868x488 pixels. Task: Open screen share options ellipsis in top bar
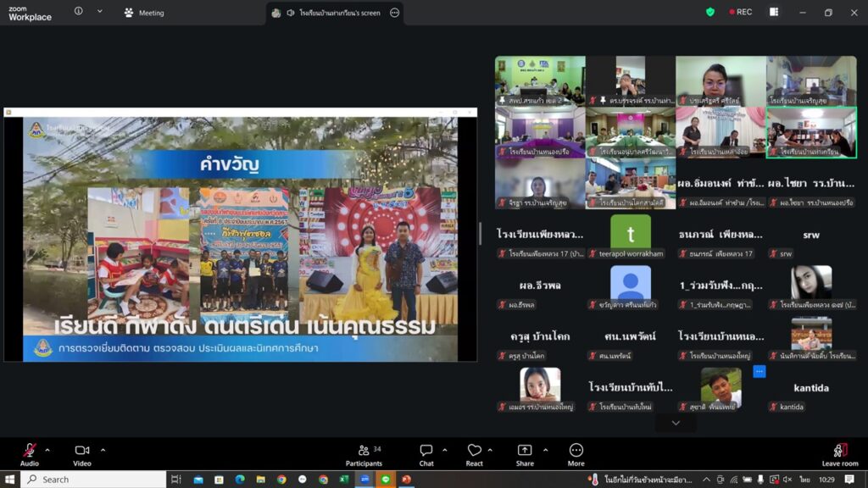click(393, 13)
